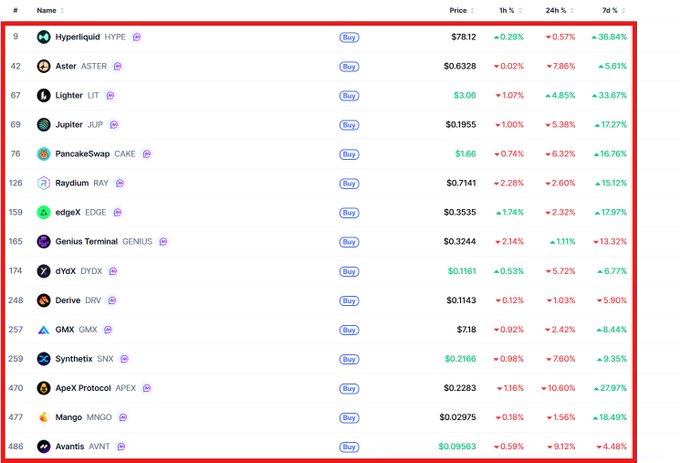The width and height of the screenshot is (680, 463).
Task: Open the purple badge icon next to GENIUS
Action: pos(163,241)
